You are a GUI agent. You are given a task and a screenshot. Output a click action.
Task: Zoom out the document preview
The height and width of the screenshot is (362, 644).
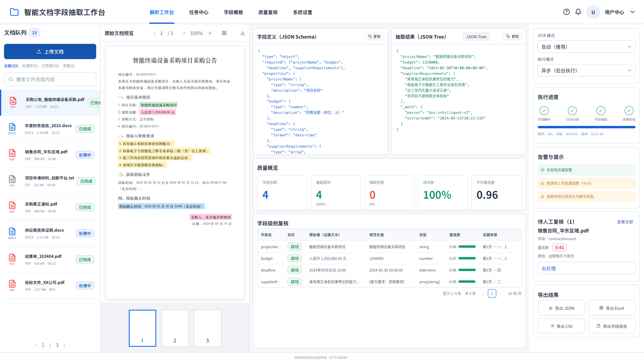[x=184, y=33]
